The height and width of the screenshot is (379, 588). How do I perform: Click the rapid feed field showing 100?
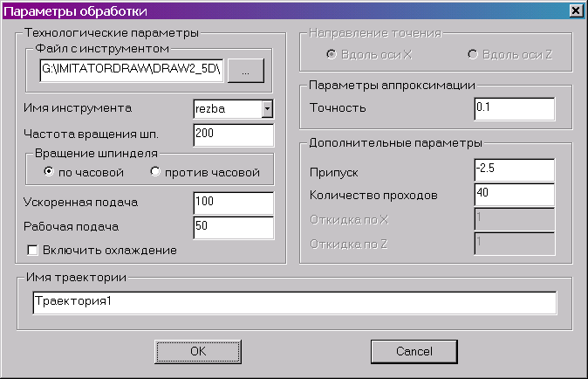[234, 203]
